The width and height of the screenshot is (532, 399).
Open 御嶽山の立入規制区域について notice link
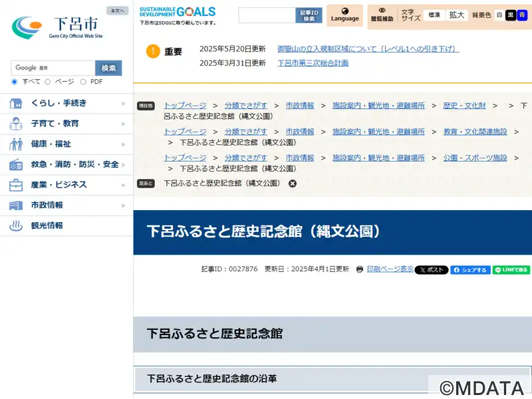[x=368, y=49]
